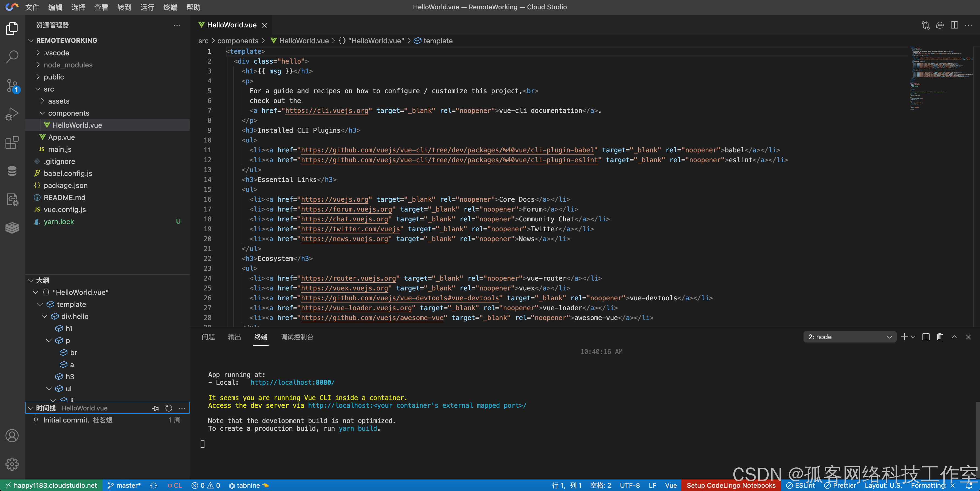Open the Explorer view in activity bar

(12, 28)
